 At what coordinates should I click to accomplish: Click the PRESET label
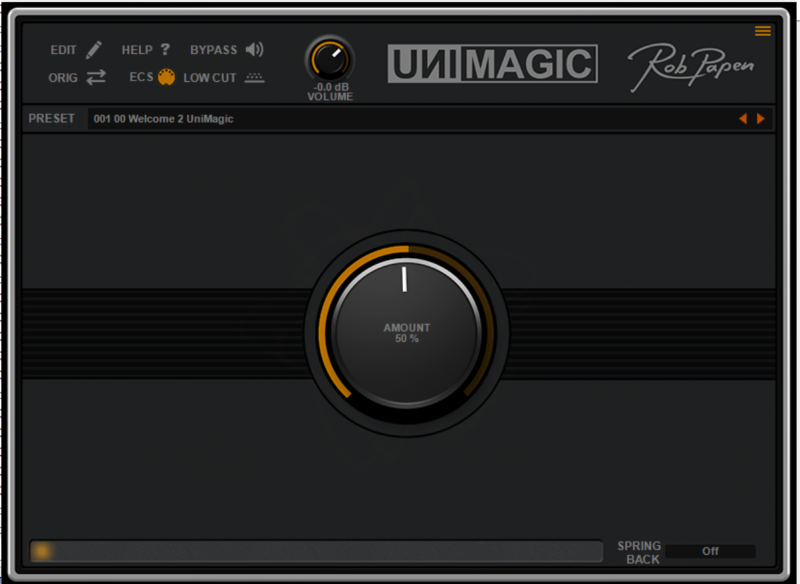[52, 118]
